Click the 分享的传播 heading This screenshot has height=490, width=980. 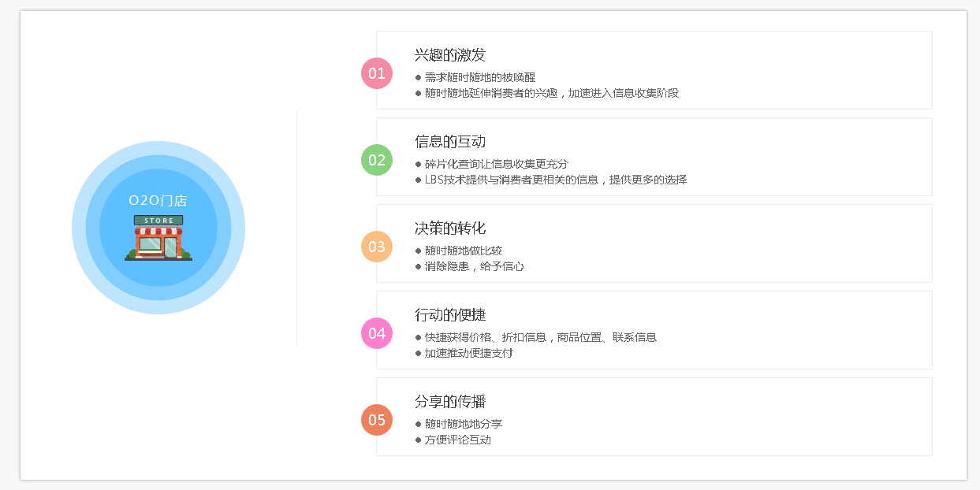coord(450,402)
